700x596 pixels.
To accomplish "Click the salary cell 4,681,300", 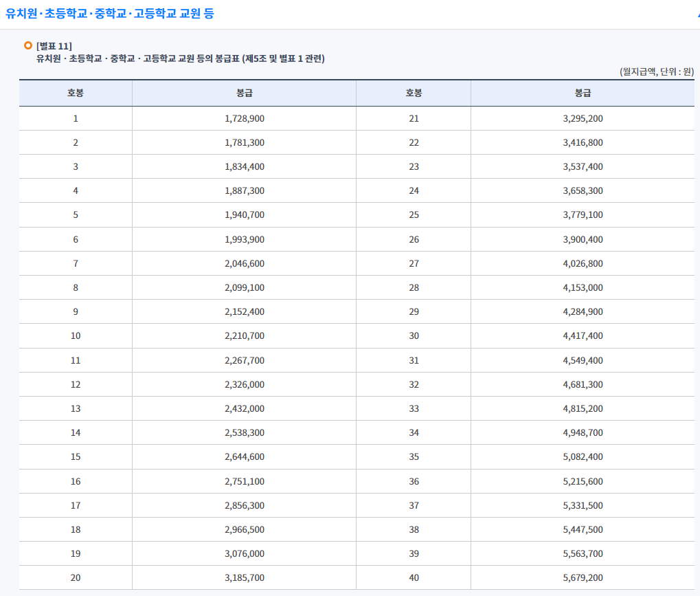I will (583, 385).
